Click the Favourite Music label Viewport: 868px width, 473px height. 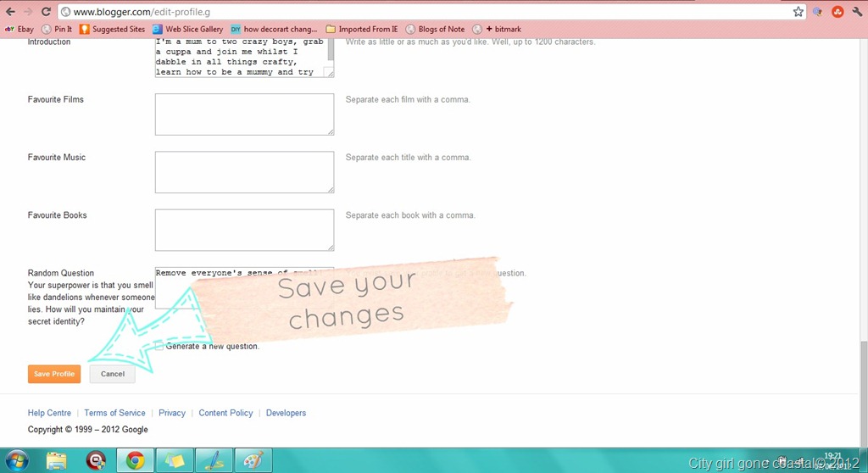[x=57, y=158]
